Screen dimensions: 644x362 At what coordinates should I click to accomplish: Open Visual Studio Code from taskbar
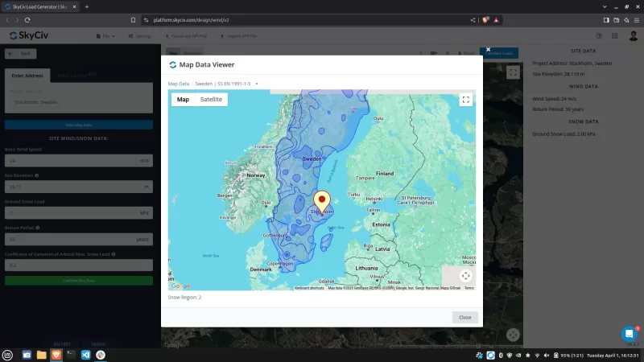[85, 355]
